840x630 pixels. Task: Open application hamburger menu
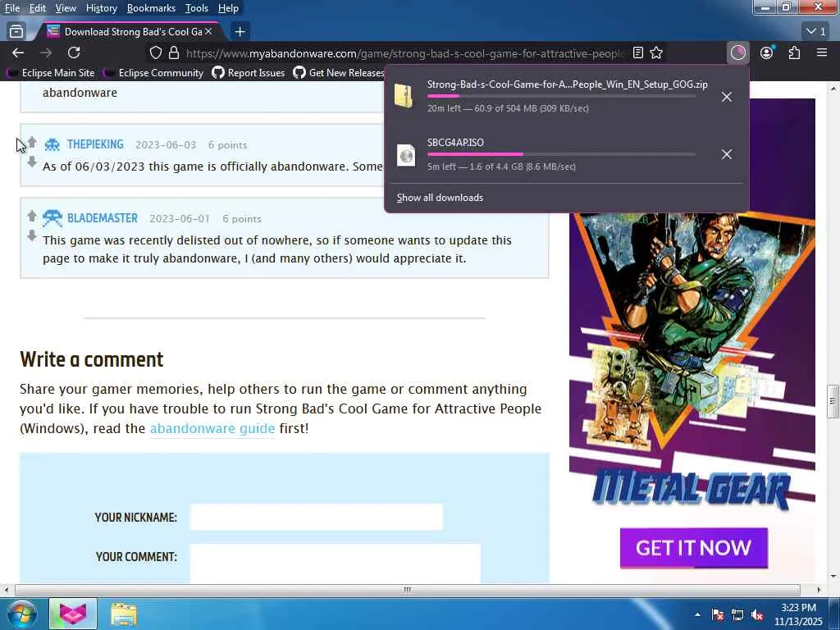click(822, 52)
